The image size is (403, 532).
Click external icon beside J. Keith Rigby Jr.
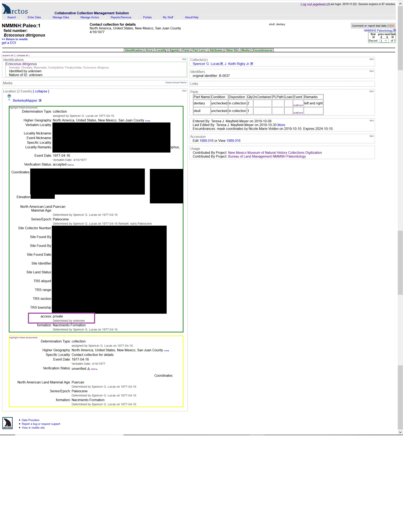pos(252,64)
